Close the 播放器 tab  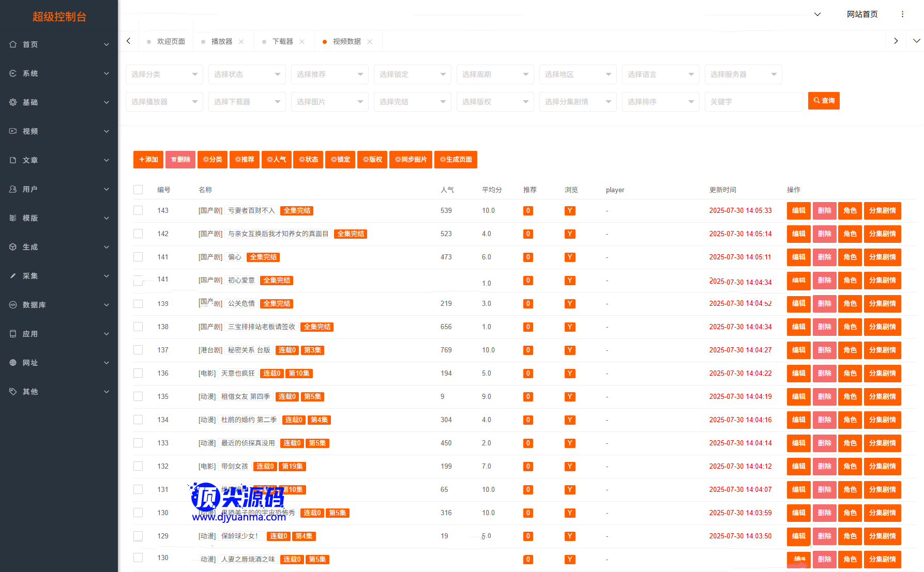tap(241, 42)
